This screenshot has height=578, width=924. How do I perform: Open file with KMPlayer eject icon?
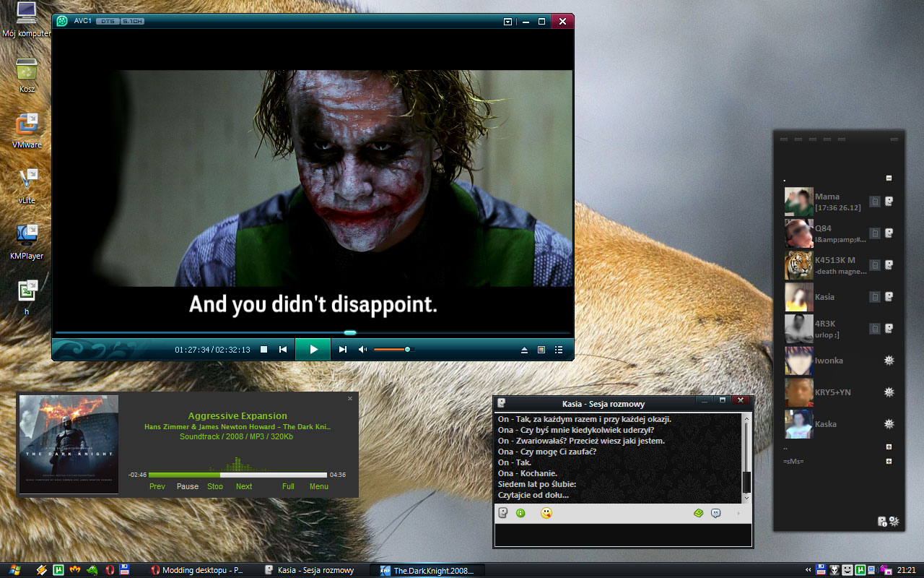(525, 350)
